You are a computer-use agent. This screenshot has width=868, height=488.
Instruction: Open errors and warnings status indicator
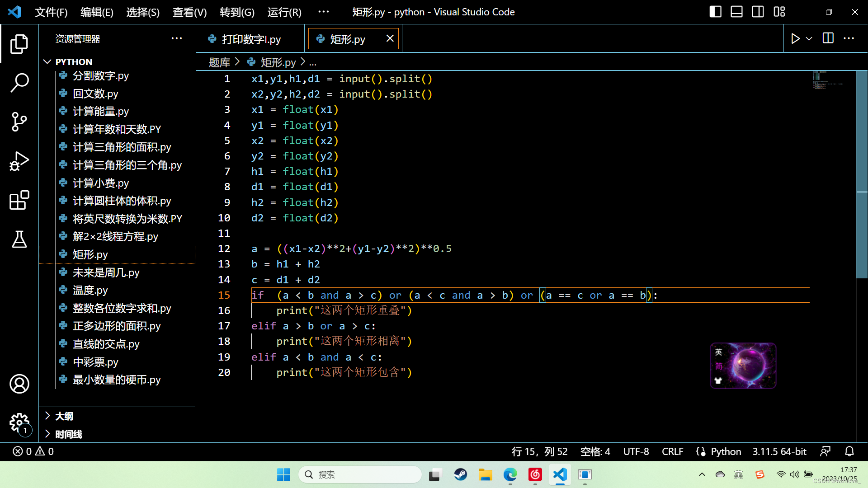coord(33,451)
